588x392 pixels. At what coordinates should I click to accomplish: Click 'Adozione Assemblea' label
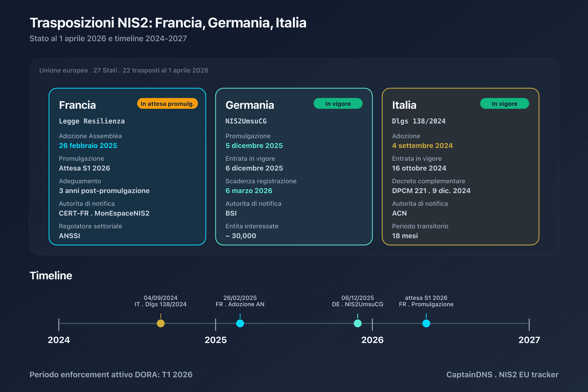pos(90,136)
